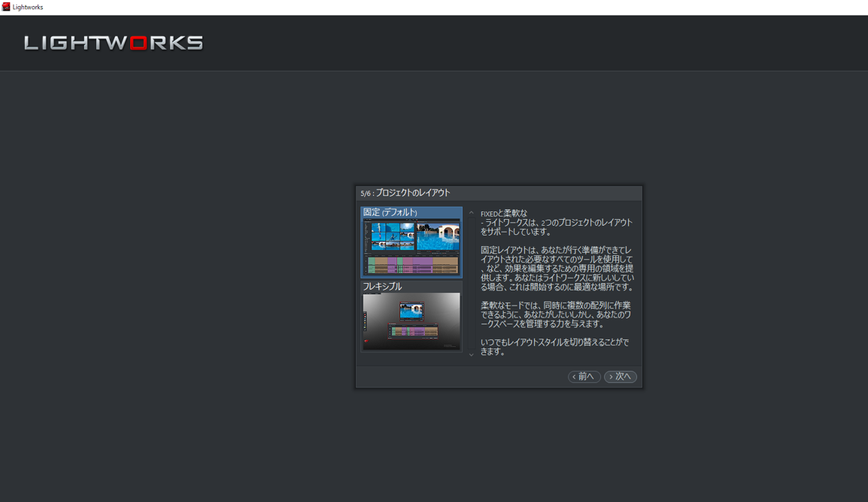Click the paragraph starting 柔軟なモードでは
868x502 pixels.
[x=556, y=314]
